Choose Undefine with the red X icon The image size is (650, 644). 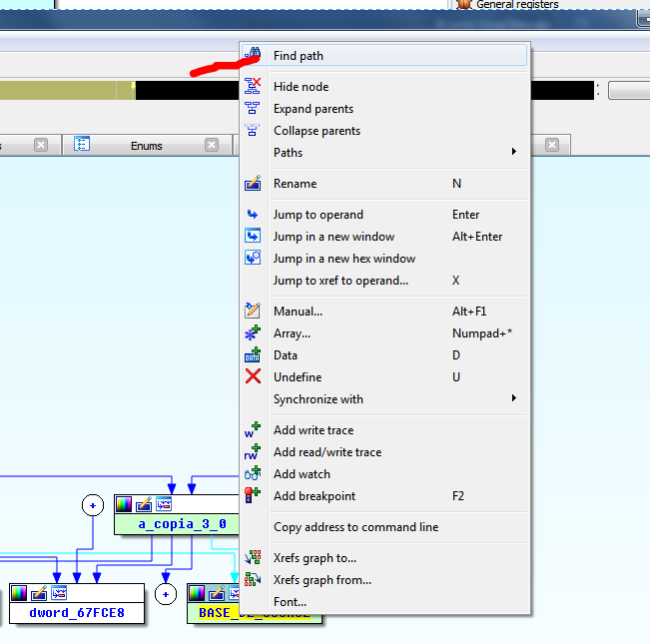click(x=297, y=377)
